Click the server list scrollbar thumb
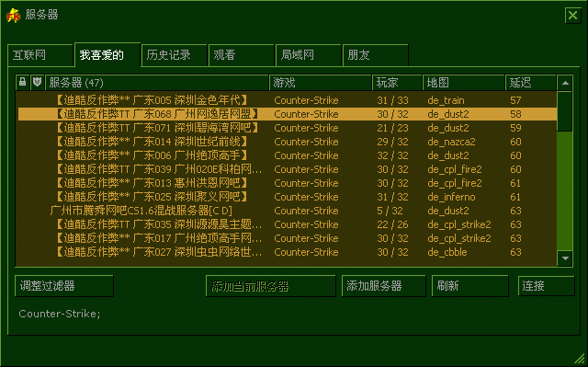Screen dimensions: 588x367 [565, 111]
